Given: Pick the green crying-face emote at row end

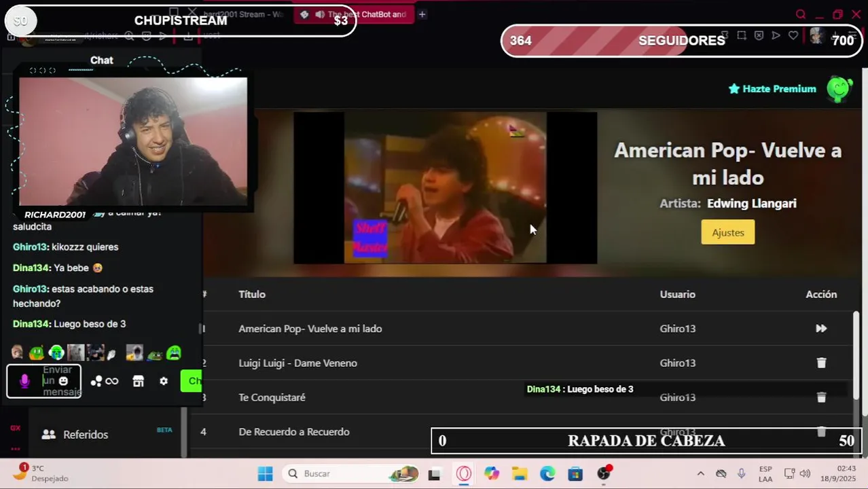Looking at the screenshot, I should [x=175, y=352].
